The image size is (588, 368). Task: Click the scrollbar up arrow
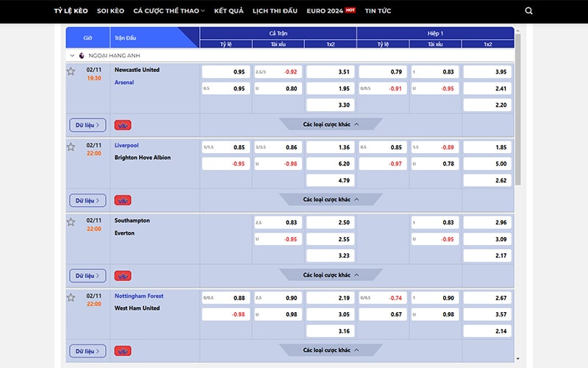518,31
